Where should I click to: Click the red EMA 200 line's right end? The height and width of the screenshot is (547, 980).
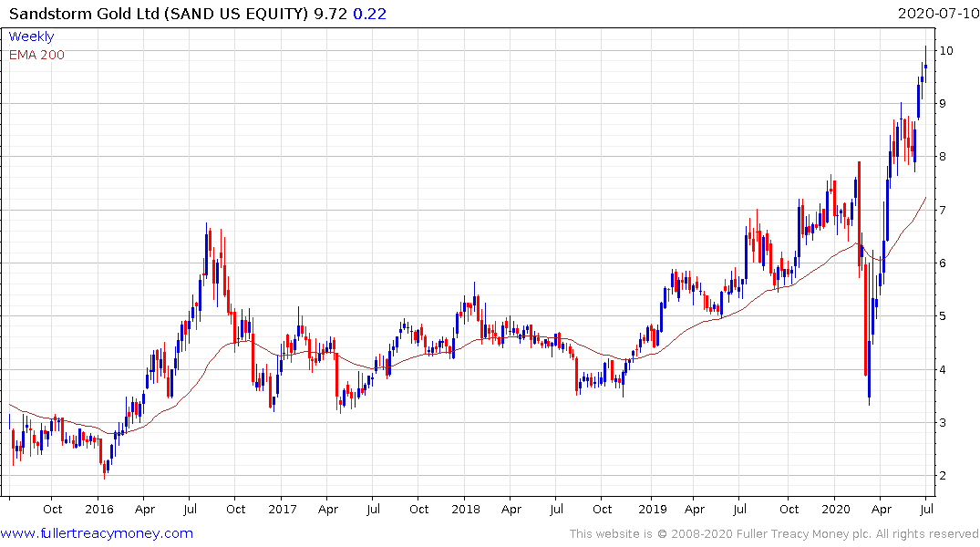pos(925,198)
